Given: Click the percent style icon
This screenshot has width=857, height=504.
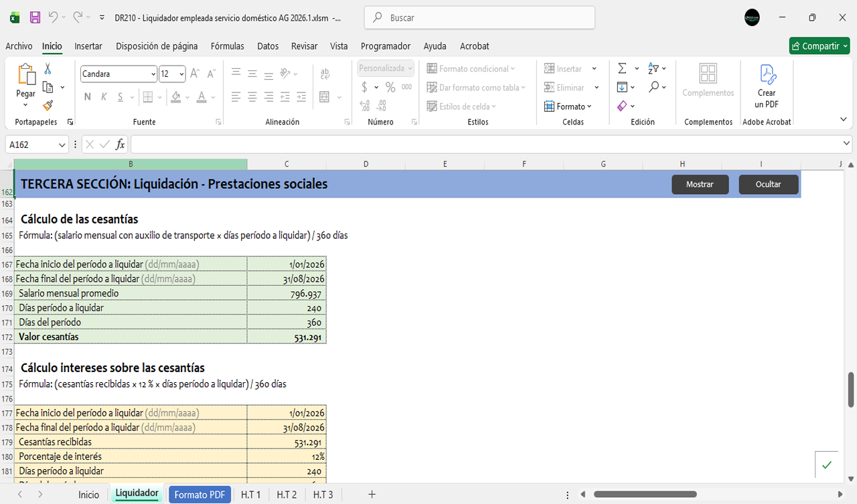Looking at the screenshot, I should pos(390,87).
